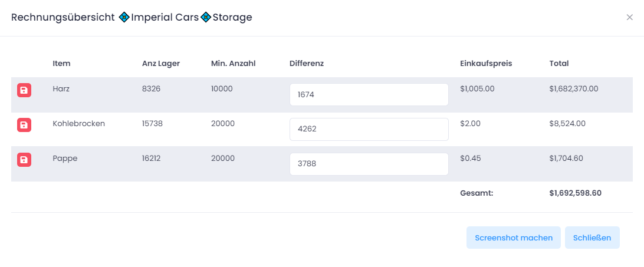Click the Kohlebrocken Differenz field showing 4262
Viewport: 644px width, 267px height.
(369, 129)
